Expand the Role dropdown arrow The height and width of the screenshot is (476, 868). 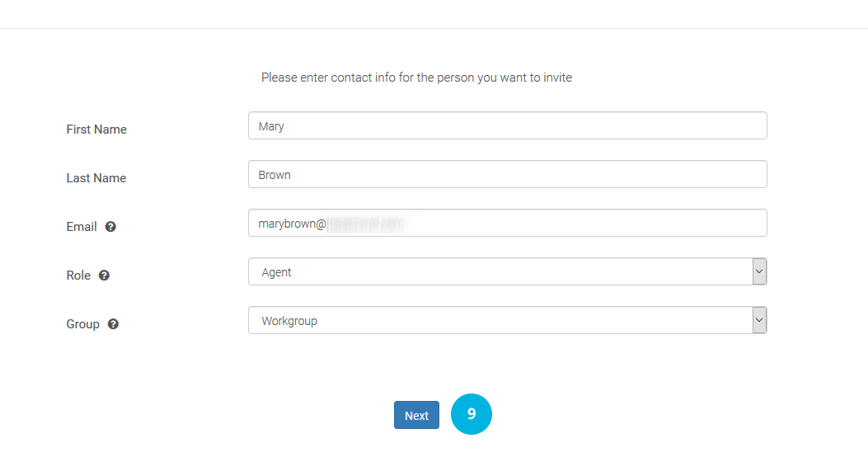[759, 271]
